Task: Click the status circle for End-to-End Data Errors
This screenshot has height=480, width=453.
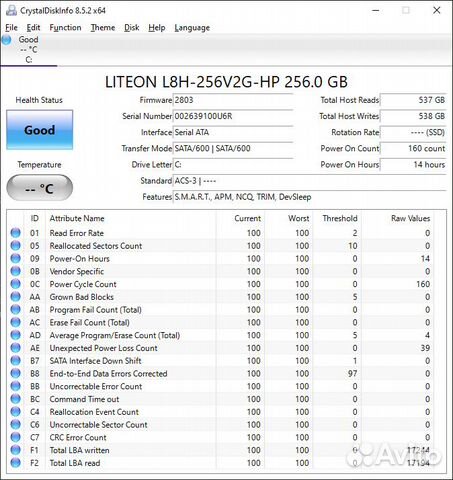Action: [15, 373]
